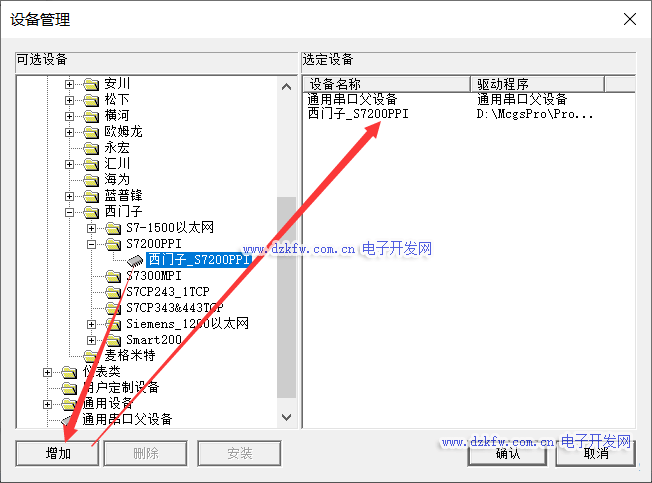Viewport: 652px width, 483px height.
Task: Click the 西门子_S7200PPI device chip icon
Action: (x=136, y=260)
